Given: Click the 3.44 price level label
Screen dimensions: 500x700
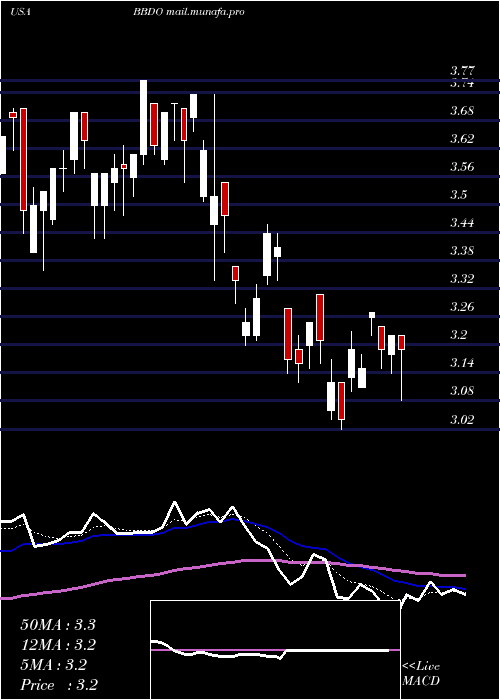Looking at the screenshot, I should [462, 222].
